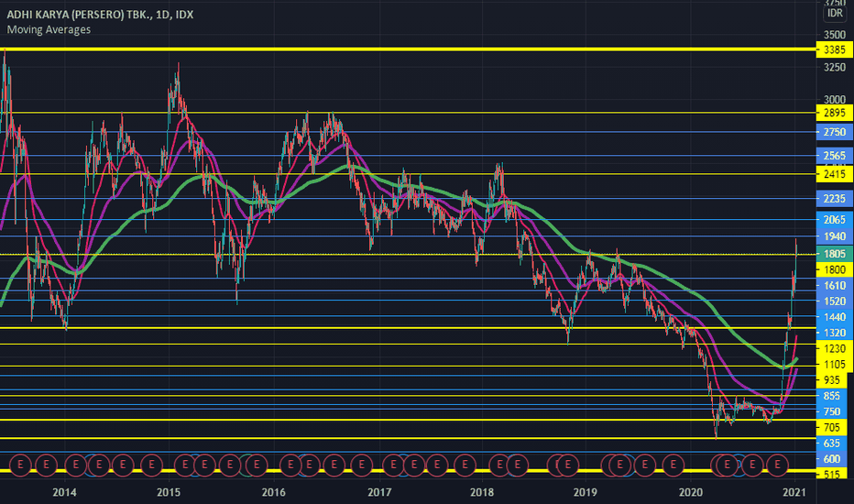
Task: Select the 1440 blue price label
Action: click(x=835, y=317)
